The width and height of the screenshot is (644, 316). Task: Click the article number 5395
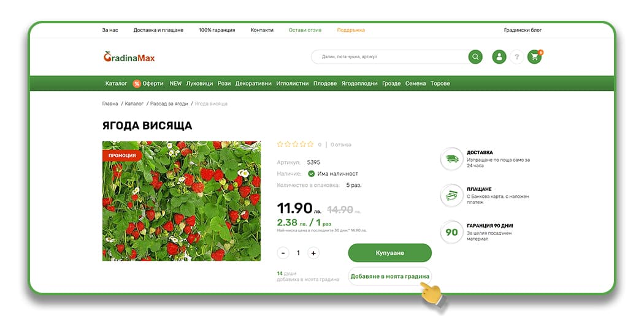point(313,162)
